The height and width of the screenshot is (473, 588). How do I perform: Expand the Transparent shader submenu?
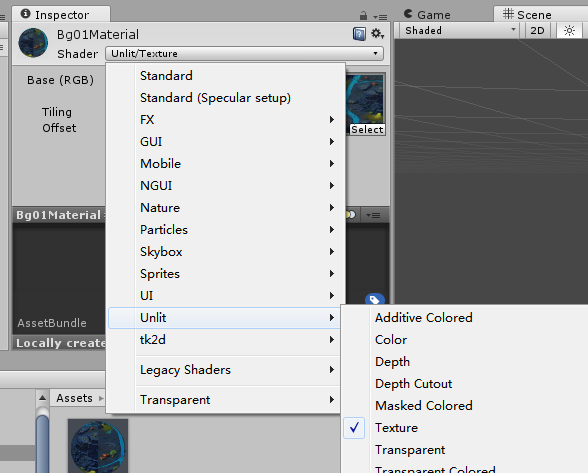[224, 400]
